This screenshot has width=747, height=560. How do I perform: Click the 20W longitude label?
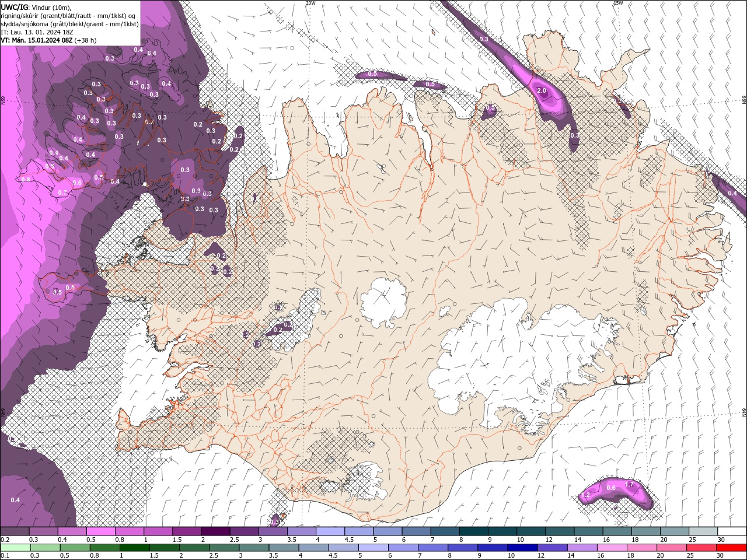pos(310,3)
